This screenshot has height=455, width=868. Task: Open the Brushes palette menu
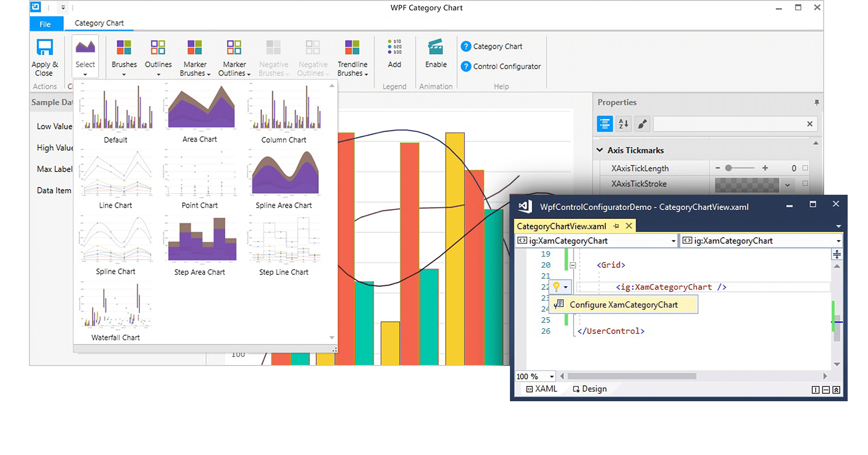point(124,57)
